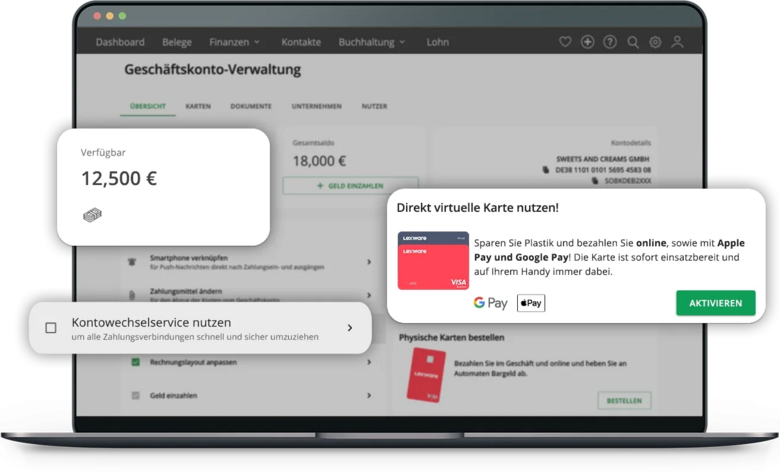Open the Belege menu item
Image resolution: width=780 pixels, height=476 pixels.
pos(176,42)
